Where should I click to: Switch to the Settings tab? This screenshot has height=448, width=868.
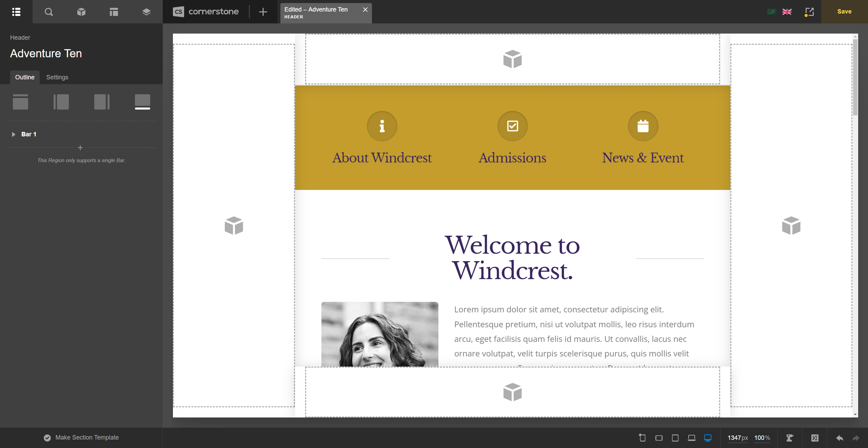pyautogui.click(x=57, y=77)
